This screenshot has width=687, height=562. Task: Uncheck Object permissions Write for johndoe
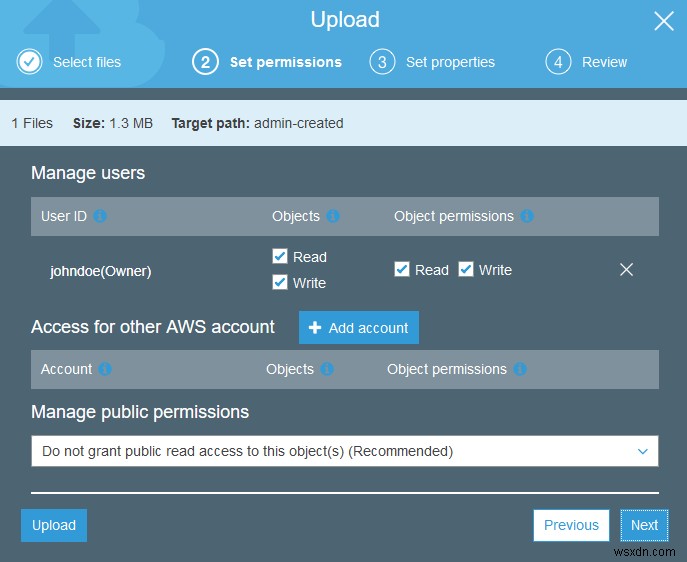(466, 269)
